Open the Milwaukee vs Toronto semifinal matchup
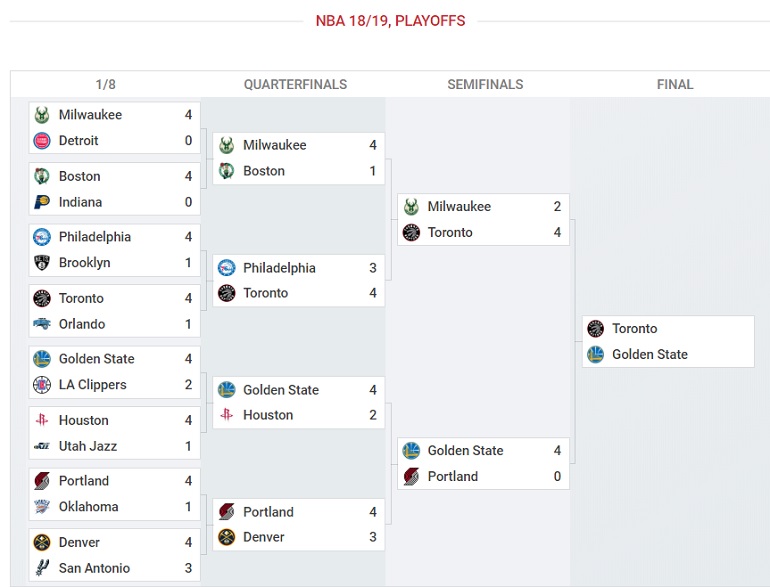Viewport: 770px width, 587px height. tap(483, 219)
